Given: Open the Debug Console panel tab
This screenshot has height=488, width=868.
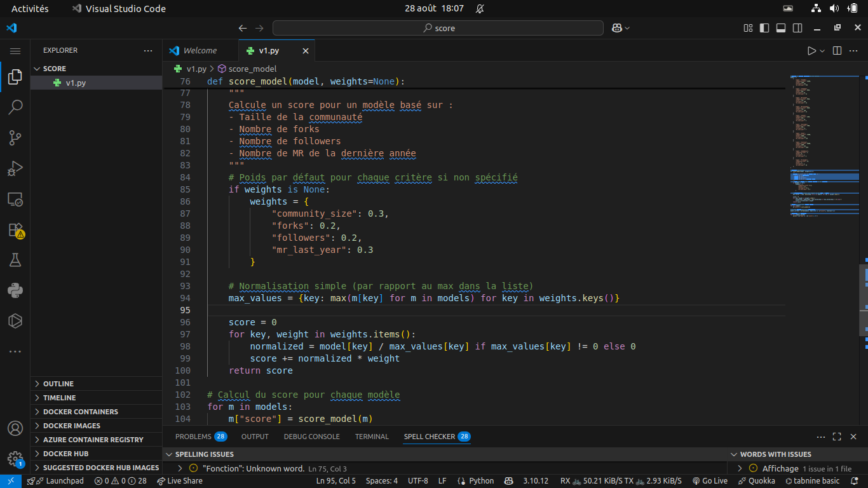Looking at the screenshot, I should (x=311, y=437).
